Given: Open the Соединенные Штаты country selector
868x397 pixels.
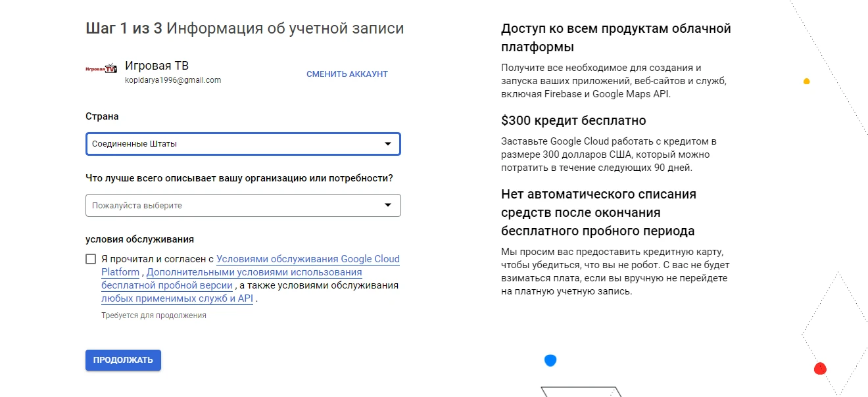Looking at the screenshot, I should [243, 144].
